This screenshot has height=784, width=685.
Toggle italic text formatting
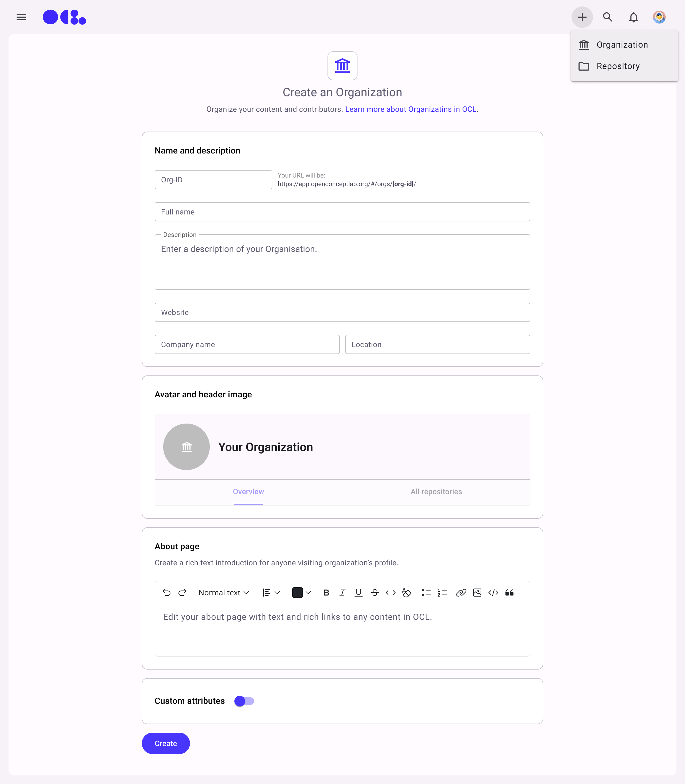click(342, 593)
